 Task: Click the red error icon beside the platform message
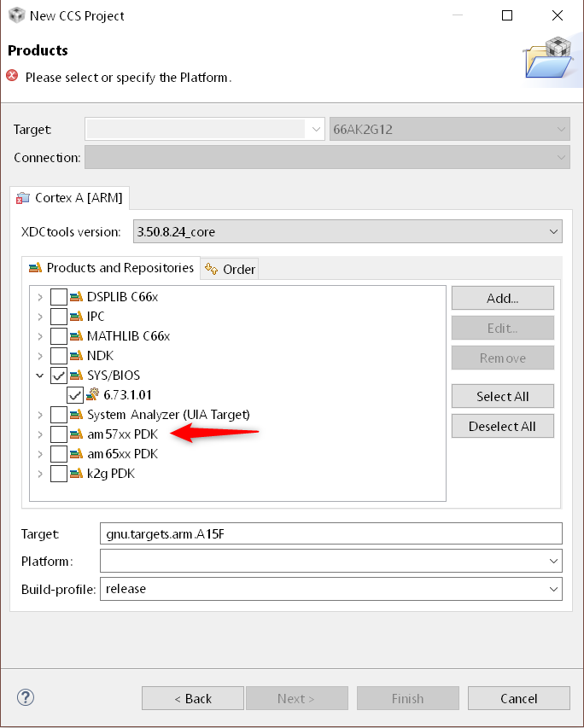tap(12, 76)
